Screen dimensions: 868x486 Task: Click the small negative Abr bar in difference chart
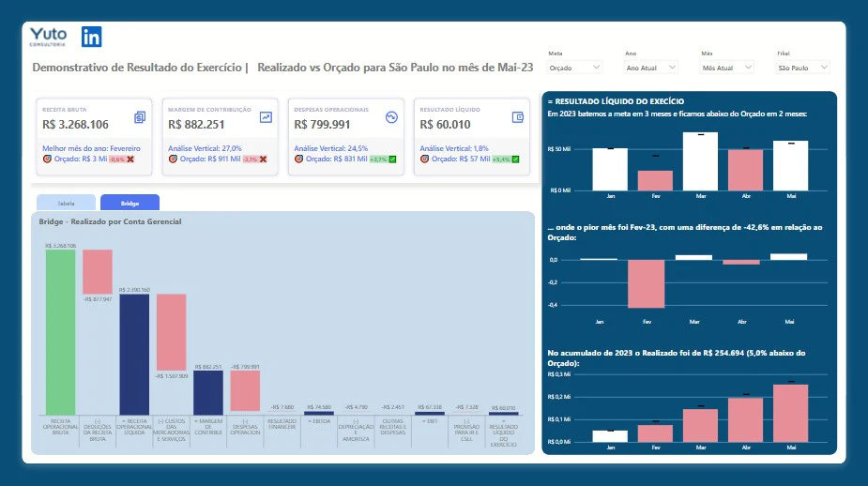pos(741,263)
